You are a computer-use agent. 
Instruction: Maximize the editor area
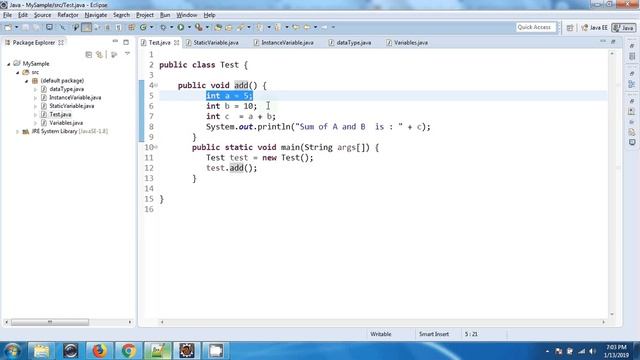click(613, 42)
